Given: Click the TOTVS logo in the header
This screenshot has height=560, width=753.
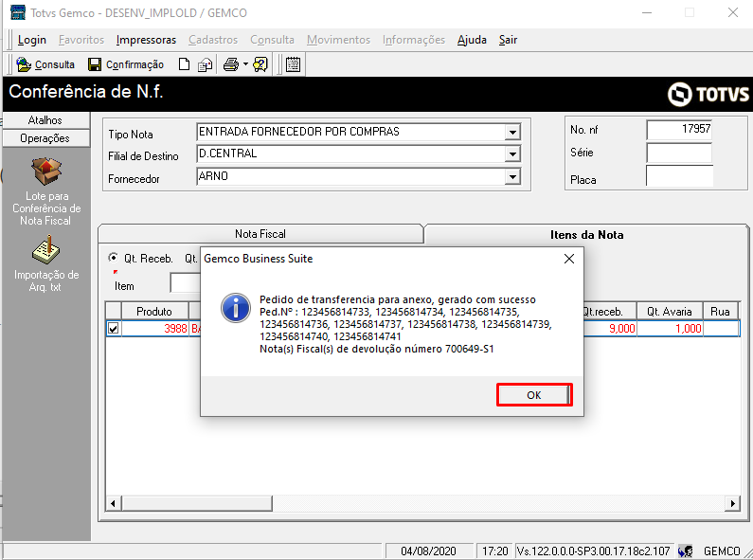Looking at the screenshot, I should [x=708, y=94].
